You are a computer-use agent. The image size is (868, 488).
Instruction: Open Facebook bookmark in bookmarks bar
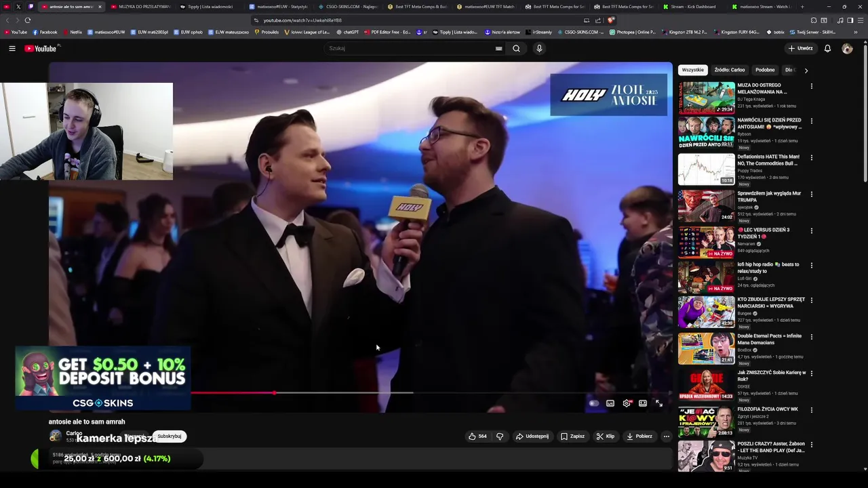click(x=45, y=32)
